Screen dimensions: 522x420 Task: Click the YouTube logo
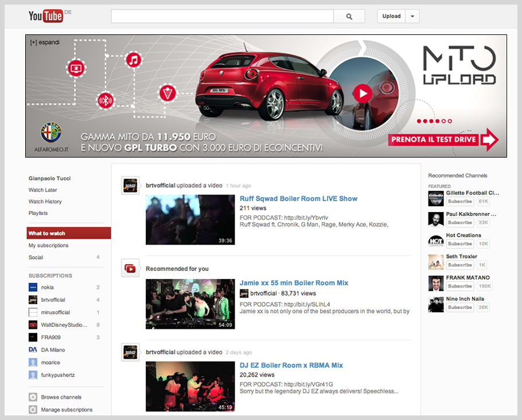pyautogui.click(x=46, y=15)
